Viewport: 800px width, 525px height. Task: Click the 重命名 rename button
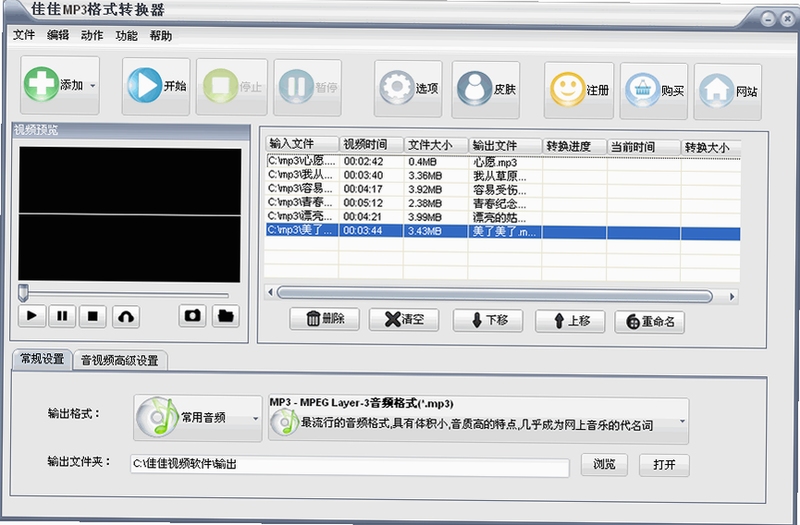(649, 322)
